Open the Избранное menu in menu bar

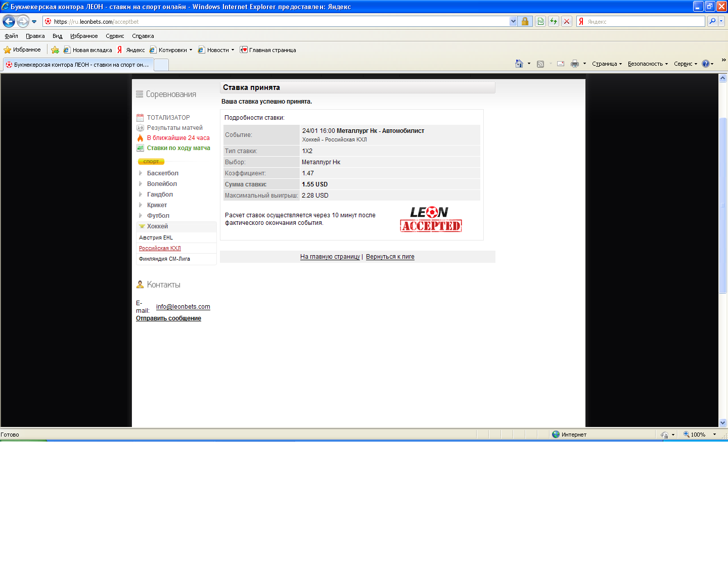coord(84,36)
